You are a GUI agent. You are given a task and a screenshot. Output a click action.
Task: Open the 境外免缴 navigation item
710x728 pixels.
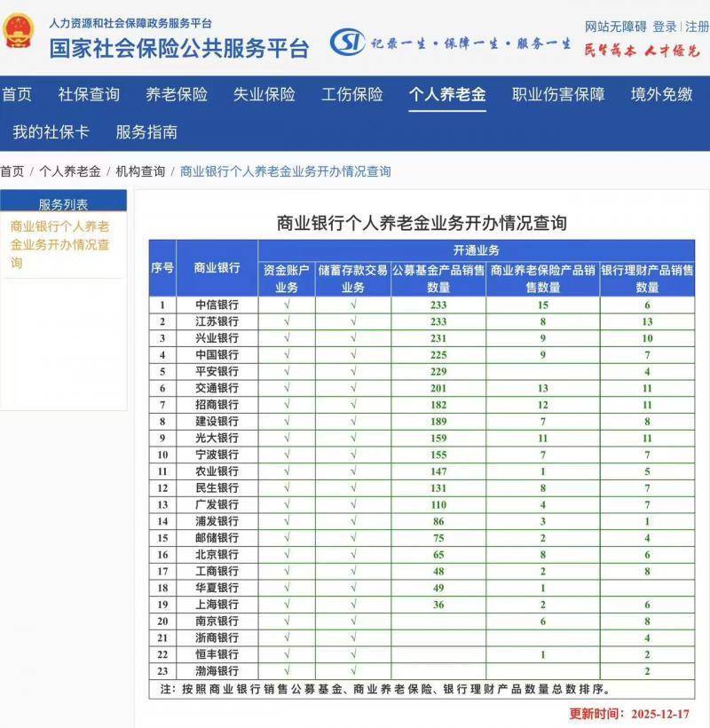(x=661, y=95)
